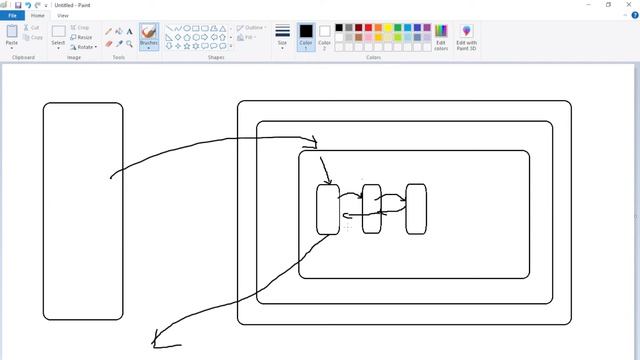
Task: Select the Eraser tool
Action: [109, 44]
